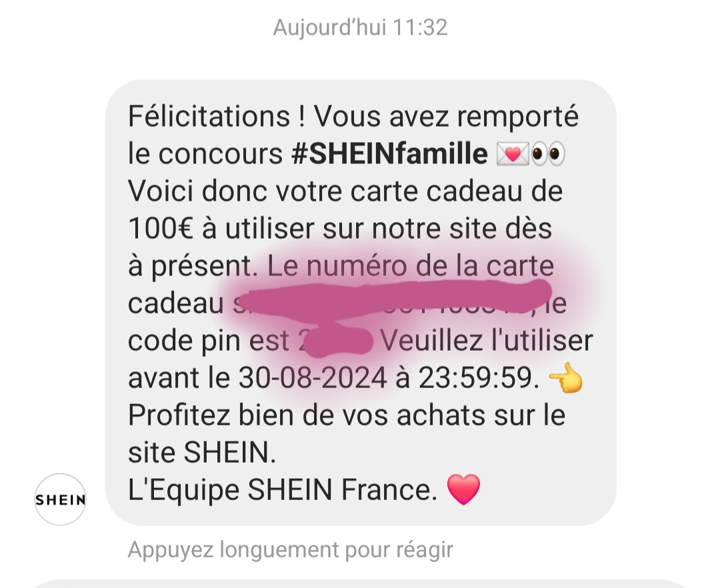
Task: Click the red heart emoji
Action: 464,489
